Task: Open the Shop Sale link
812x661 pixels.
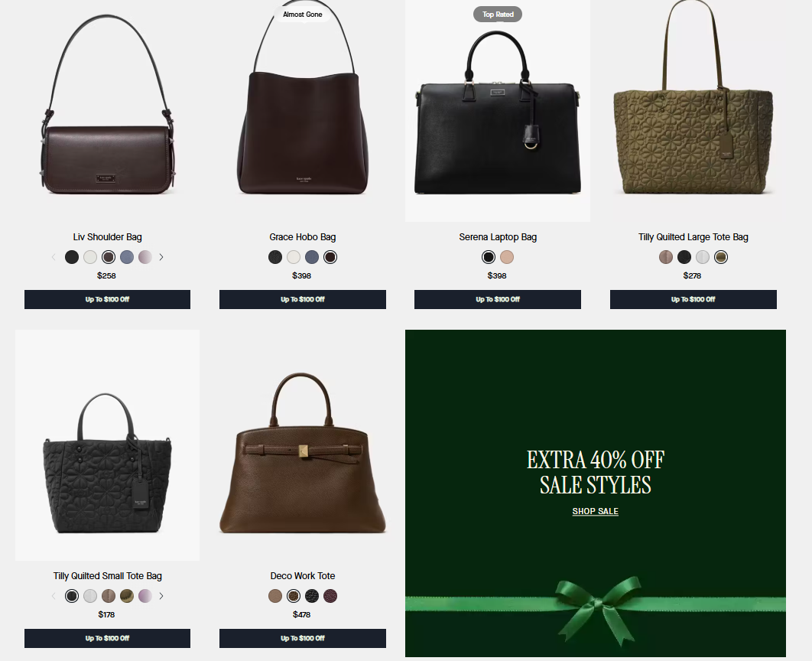Action: pyautogui.click(x=595, y=511)
